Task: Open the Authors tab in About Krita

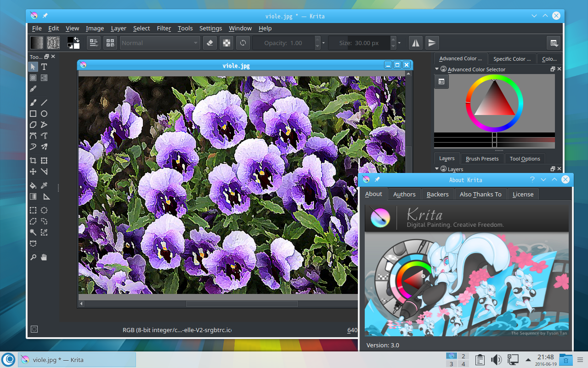Action: click(404, 194)
